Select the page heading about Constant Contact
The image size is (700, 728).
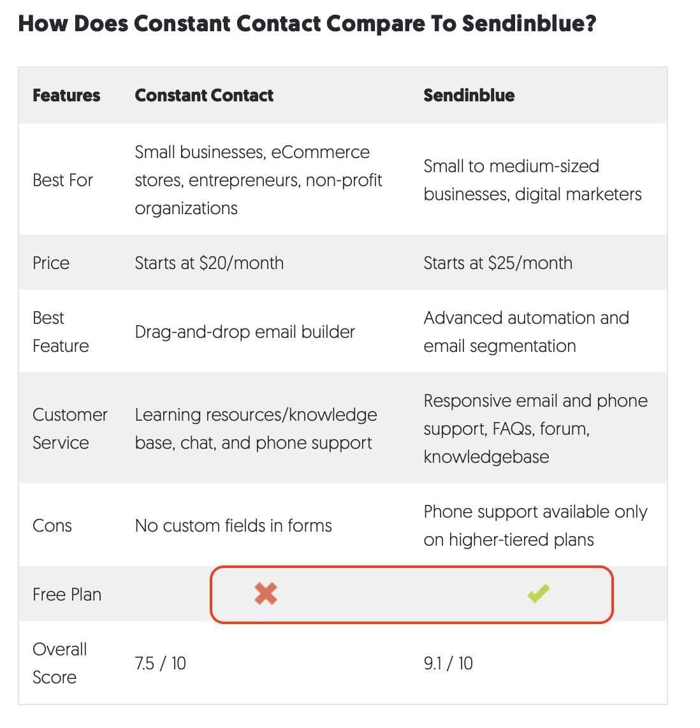[x=307, y=23]
